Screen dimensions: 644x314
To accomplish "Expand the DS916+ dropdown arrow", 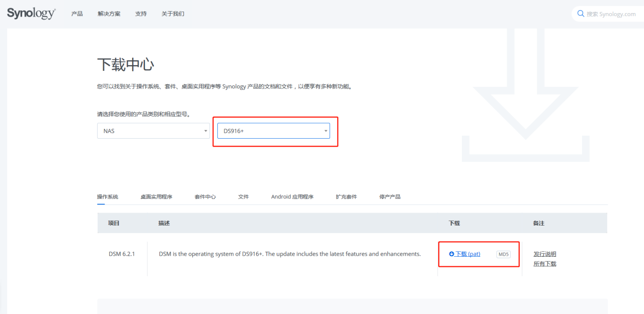I will click(x=325, y=131).
